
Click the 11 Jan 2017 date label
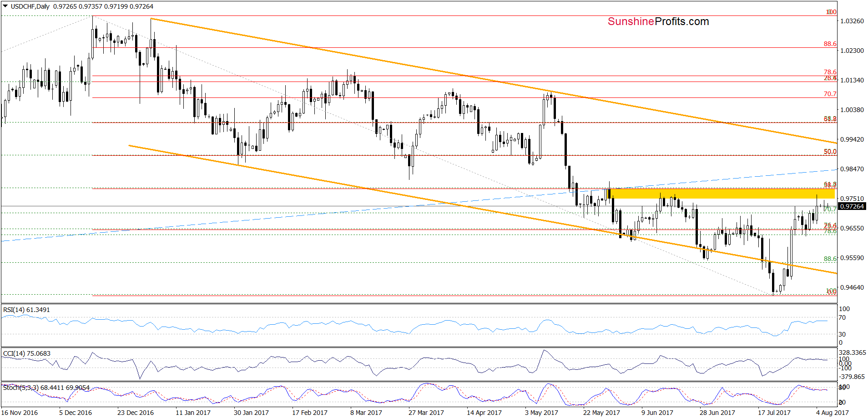coord(193,413)
